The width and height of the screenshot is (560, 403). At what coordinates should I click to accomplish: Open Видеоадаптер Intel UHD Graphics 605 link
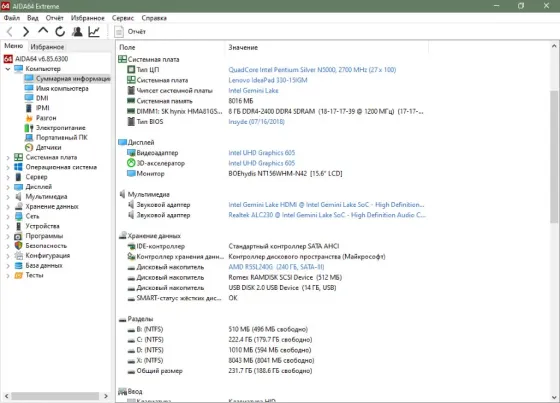coord(262,153)
